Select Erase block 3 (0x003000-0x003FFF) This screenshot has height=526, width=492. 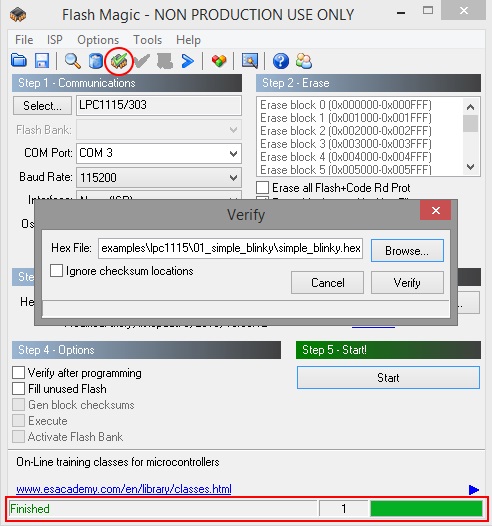[x=346, y=144]
